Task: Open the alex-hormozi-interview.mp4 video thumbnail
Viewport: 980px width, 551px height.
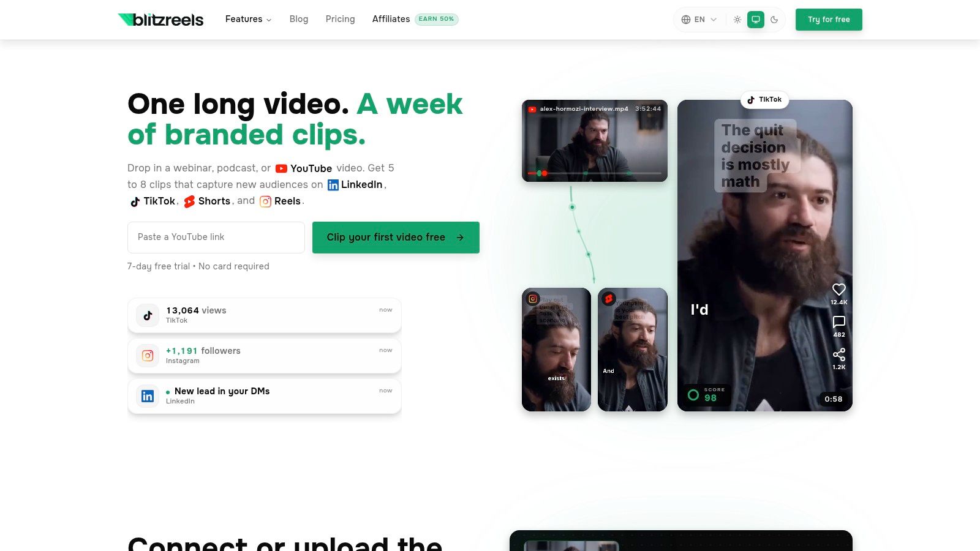Action: (595, 141)
